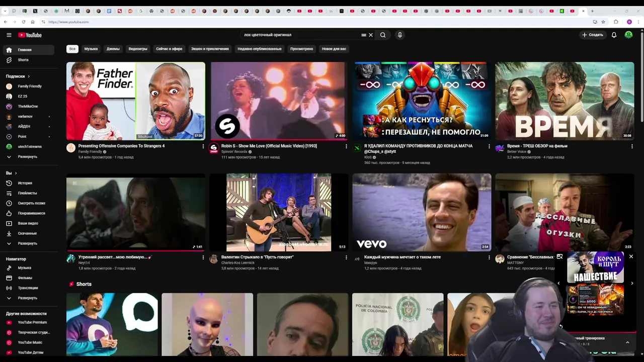644x362 pixels.
Task: Select the Недавно опубликованные chip
Action: click(260, 49)
